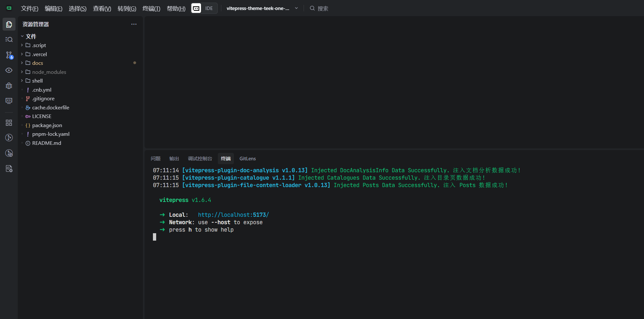Click the 搜索 search field

point(323,8)
